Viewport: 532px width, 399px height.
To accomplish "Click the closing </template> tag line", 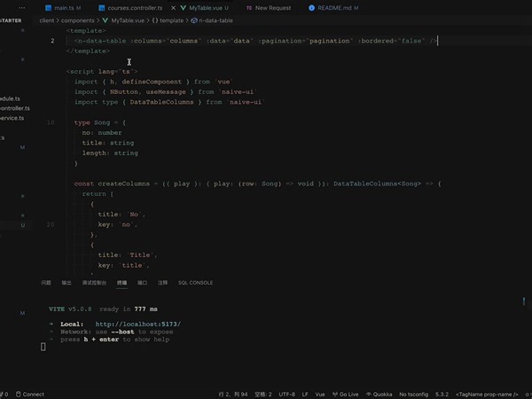I will pyautogui.click(x=88, y=51).
